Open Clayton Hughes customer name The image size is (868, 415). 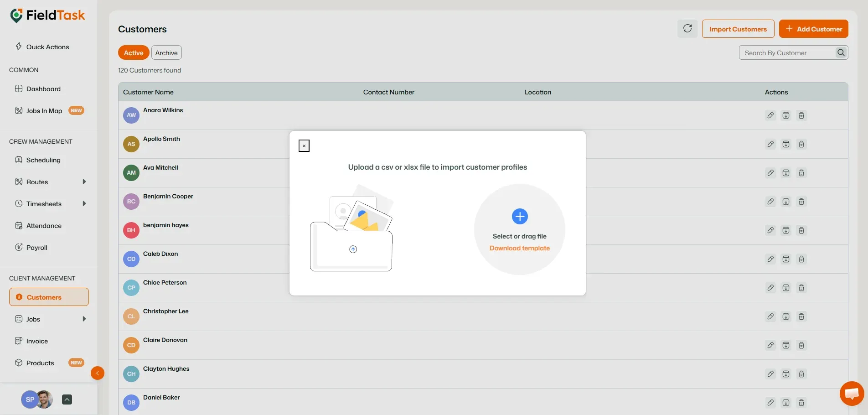[x=166, y=369]
